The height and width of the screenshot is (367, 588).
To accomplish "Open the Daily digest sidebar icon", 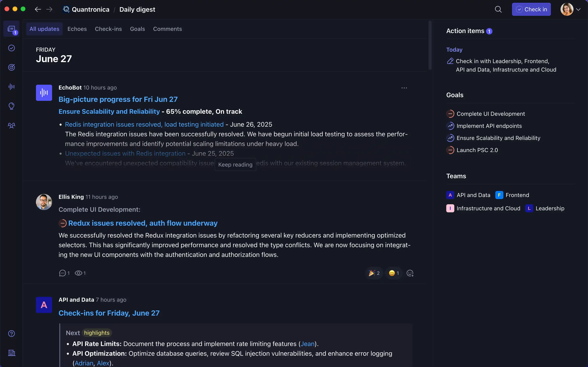I will pos(12,29).
